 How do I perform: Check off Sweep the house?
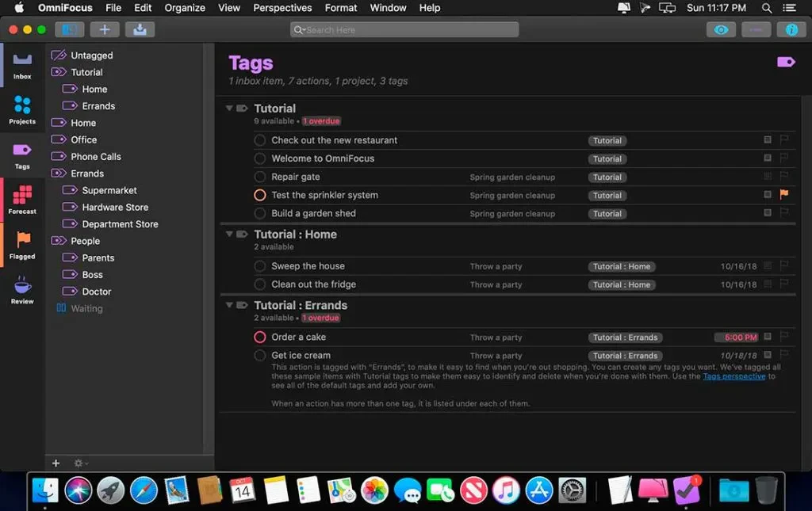tap(260, 266)
